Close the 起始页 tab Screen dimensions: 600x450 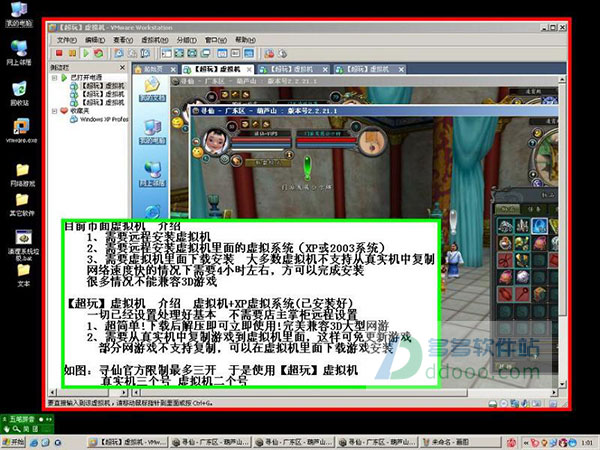coord(173,69)
